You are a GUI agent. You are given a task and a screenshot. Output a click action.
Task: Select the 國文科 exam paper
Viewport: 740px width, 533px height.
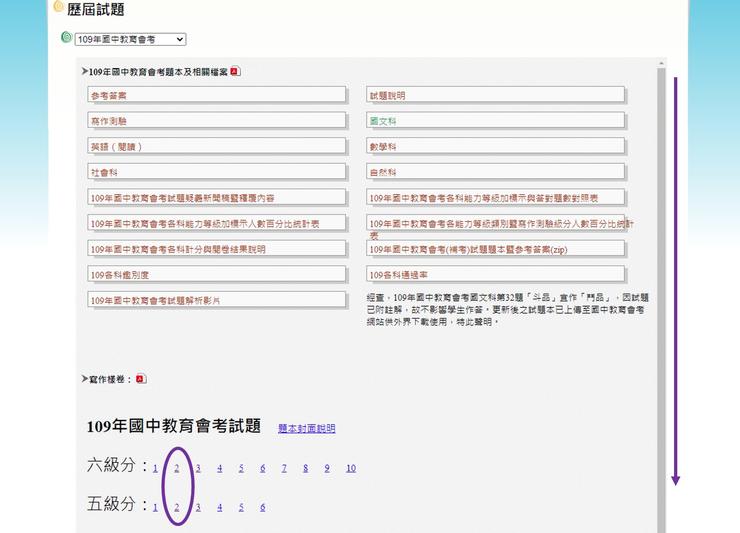[x=383, y=121]
